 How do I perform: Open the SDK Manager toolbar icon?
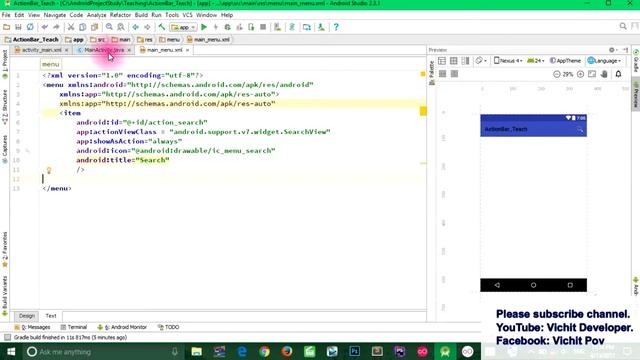(321, 27)
